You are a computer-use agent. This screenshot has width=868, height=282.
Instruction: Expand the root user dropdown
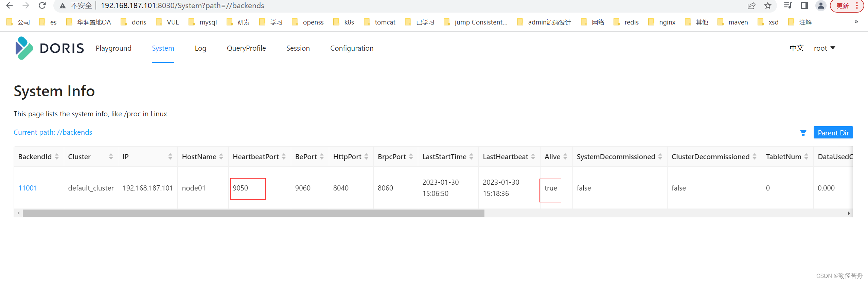point(825,48)
